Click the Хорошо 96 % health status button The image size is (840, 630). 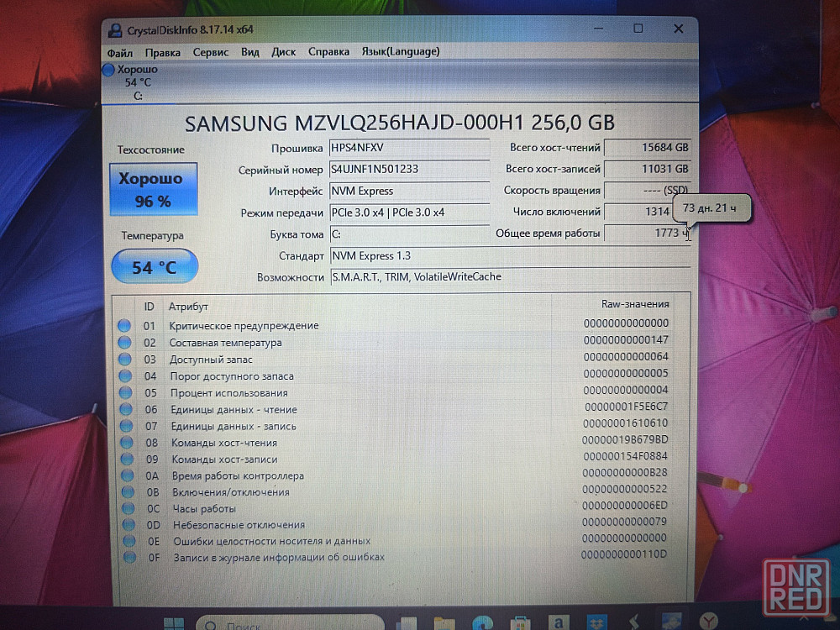pyautogui.click(x=153, y=189)
